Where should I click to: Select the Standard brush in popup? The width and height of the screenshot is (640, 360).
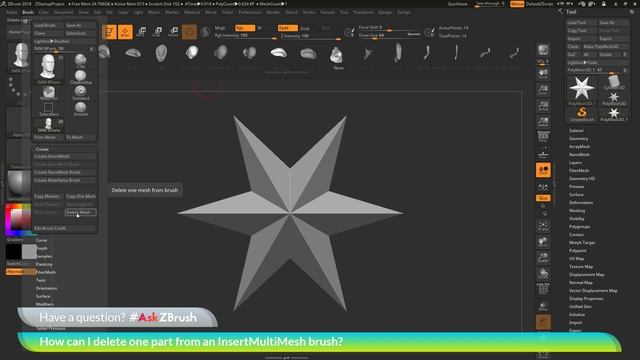pyautogui.click(x=80, y=93)
